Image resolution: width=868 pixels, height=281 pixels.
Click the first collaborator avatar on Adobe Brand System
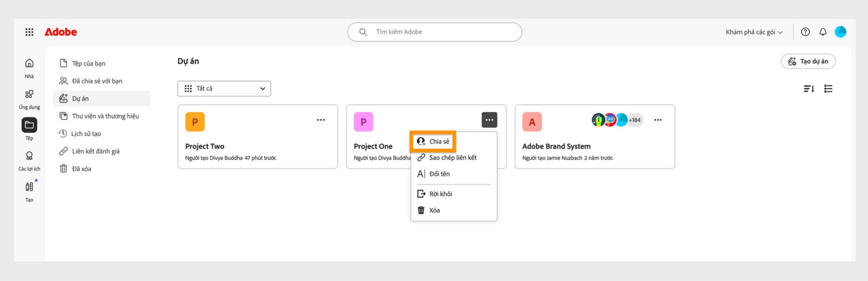[x=598, y=120]
